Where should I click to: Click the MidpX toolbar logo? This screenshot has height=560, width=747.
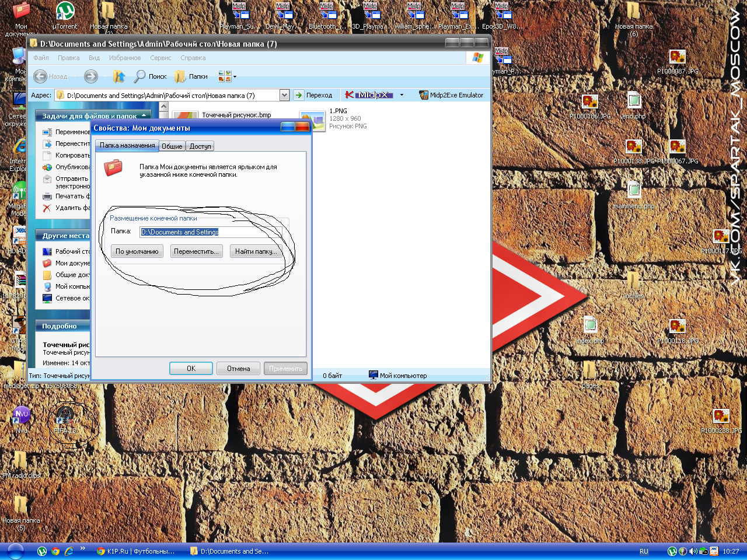[x=369, y=95]
